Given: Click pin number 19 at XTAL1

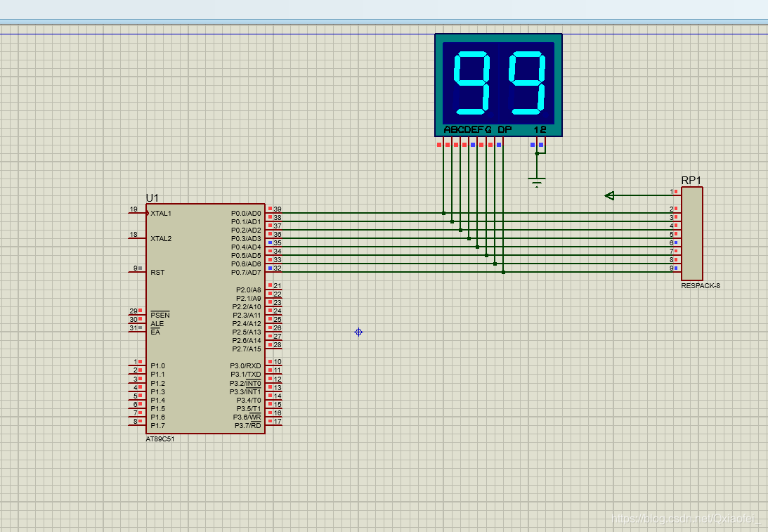Looking at the screenshot, I should click(x=134, y=209).
